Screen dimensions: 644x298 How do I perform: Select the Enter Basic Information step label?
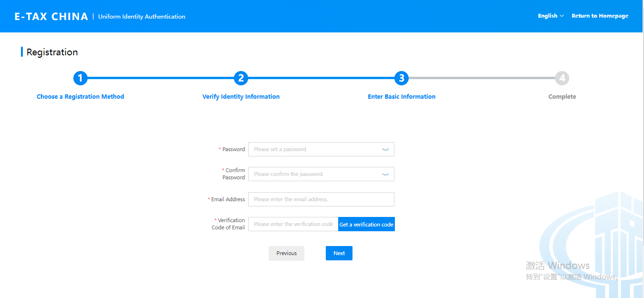click(x=402, y=97)
